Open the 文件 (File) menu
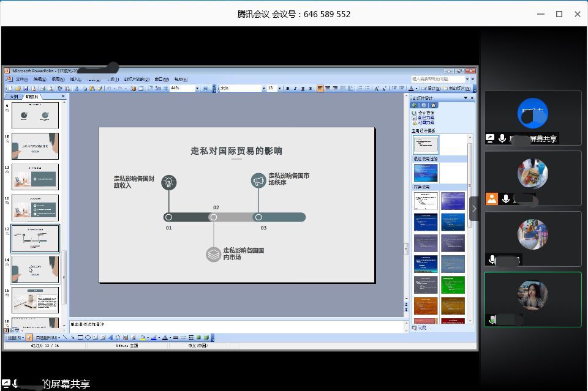Viewport: 588px width, 391px height. (21, 79)
